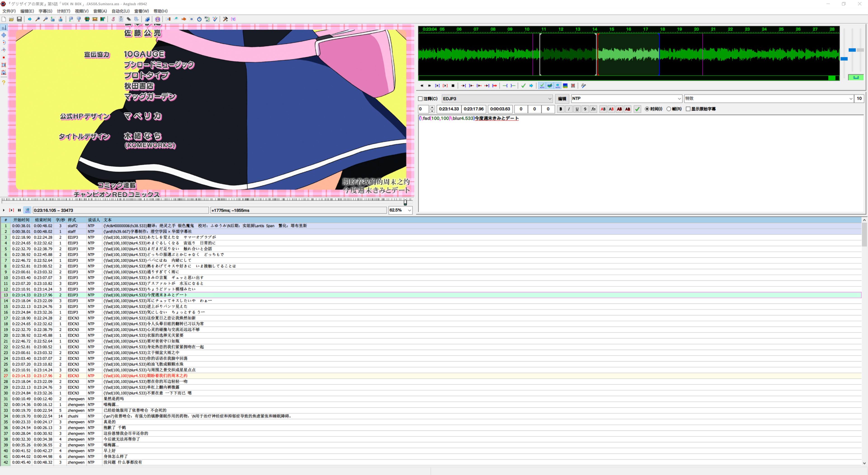Click the Jump To blue arrow icon

(x=30, y=19)
